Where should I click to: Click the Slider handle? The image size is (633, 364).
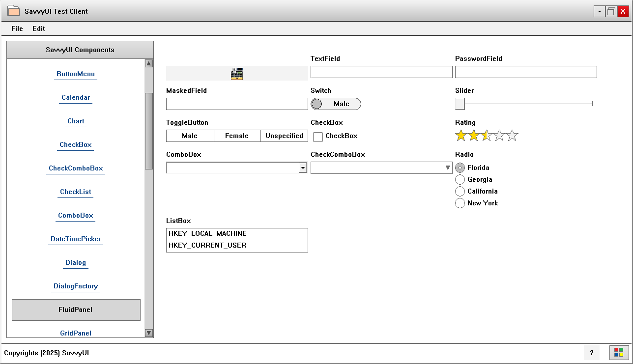coord(459,104)
